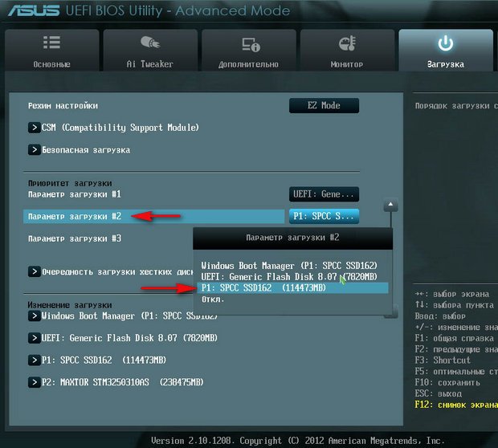Click the EZ Mode button
The image size is (498, 448).
click(324, 105)
